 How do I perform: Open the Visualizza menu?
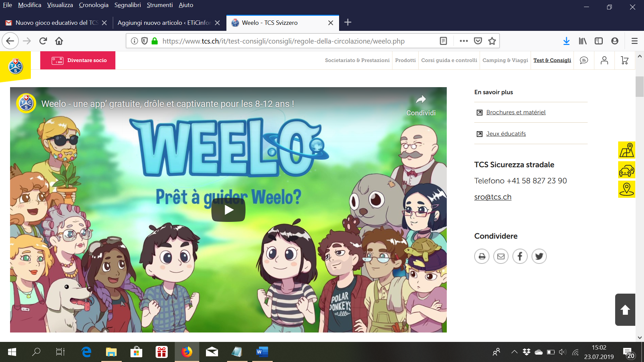pyautogui.click(x=60, y=5)
